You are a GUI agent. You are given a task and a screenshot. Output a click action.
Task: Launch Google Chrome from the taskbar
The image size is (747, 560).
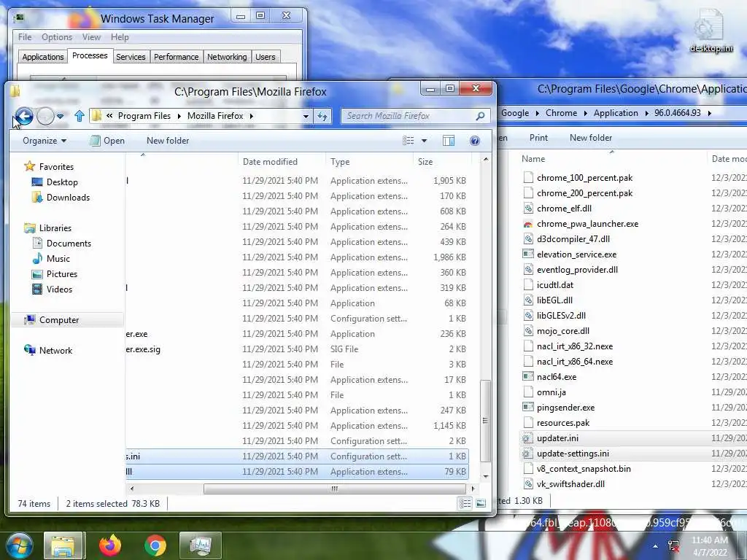pos(155,545)
